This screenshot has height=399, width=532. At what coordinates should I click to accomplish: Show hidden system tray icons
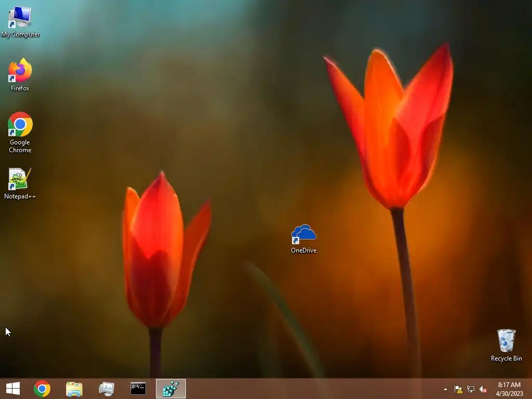pyautogui.click(x=445, y=389)
